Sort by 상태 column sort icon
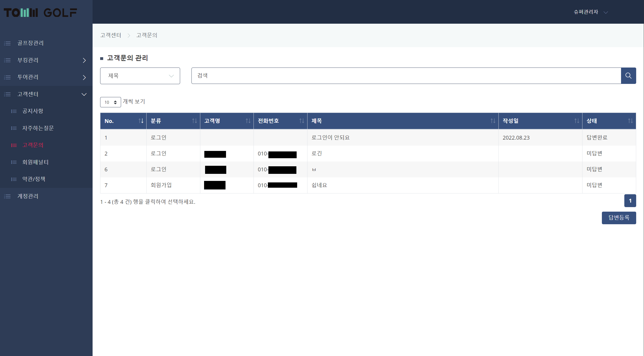Image resolution: width=644 pixels, height=356 pixels. point(630,121)
